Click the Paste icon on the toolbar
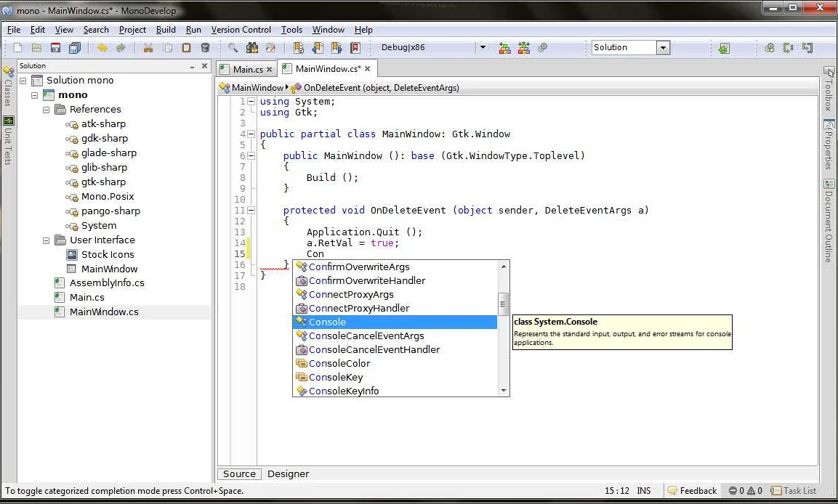 click(x=185, y=46)
